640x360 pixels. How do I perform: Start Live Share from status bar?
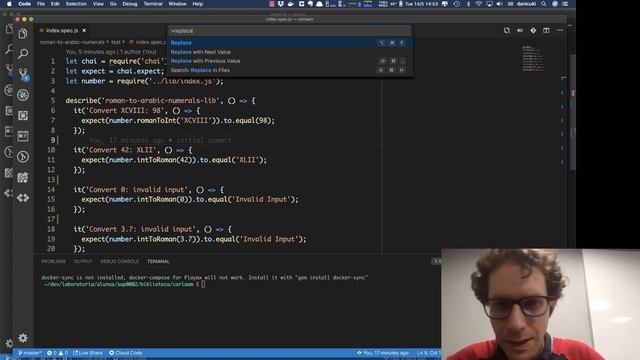coord(88,353)
